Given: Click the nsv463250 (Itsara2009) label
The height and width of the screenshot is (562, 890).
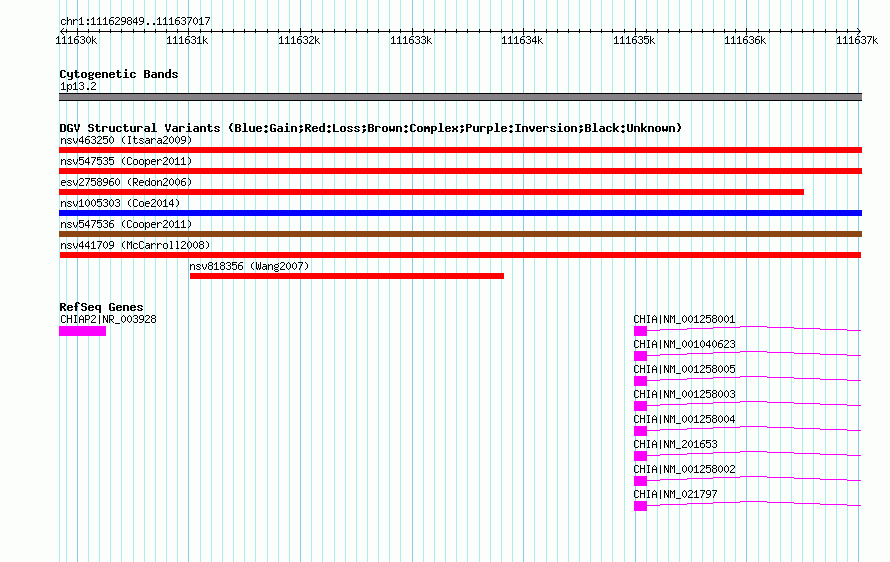Looking at the screenshot, I should tap(126, 140).
